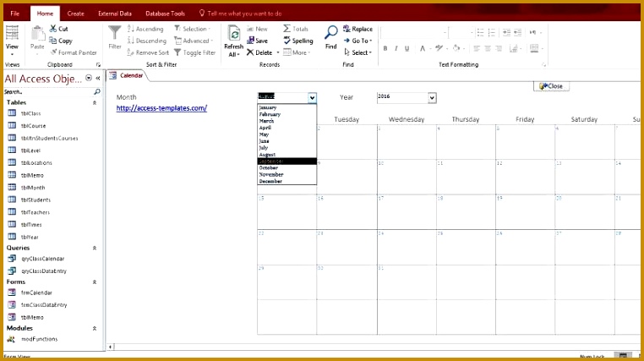Image resolution: width=644 pixels, height=361 pixels.
Task: Choose January in month list
Action: pyautogui.click(x=287, y=107)
